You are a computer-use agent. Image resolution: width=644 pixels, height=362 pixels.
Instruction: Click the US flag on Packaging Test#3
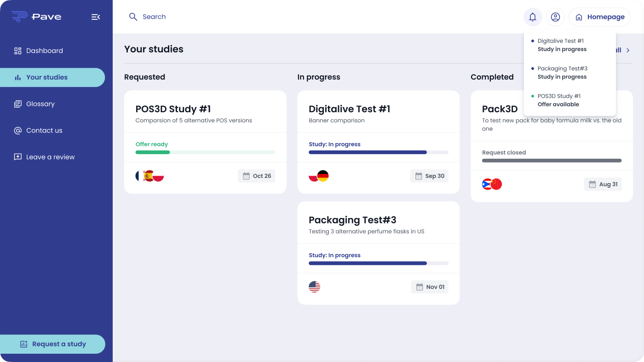314,287
